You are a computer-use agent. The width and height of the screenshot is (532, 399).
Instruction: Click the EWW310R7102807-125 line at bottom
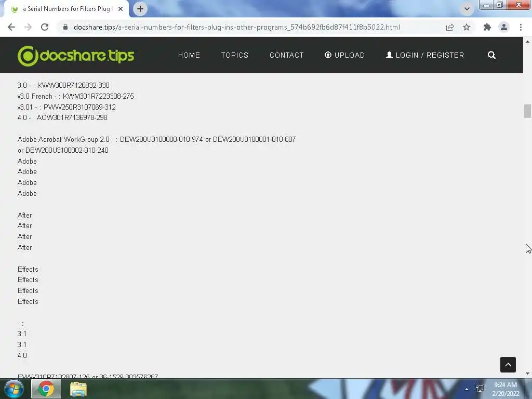tap(87, 376)
